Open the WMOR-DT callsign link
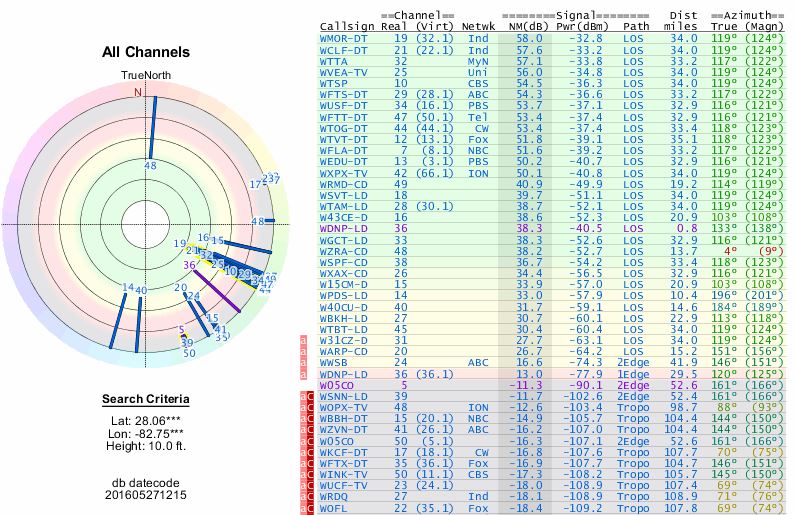 click(x=342, y=36)
